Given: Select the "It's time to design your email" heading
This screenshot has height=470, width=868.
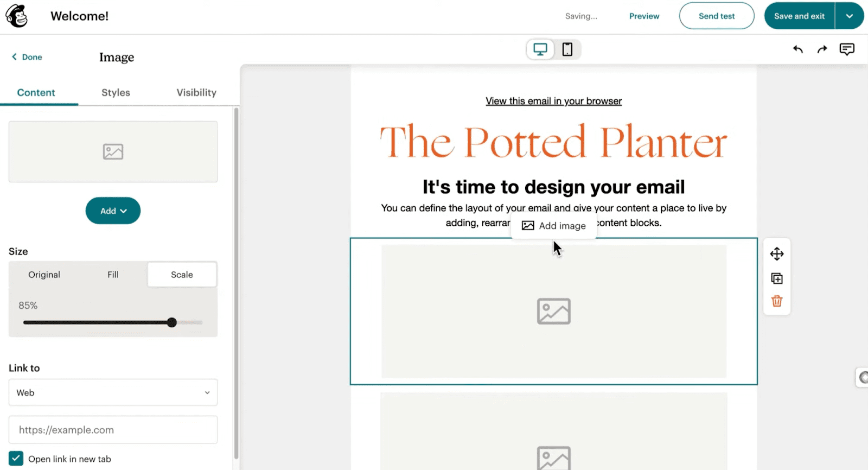Looking at the screenshot, I should click(553, 187).
